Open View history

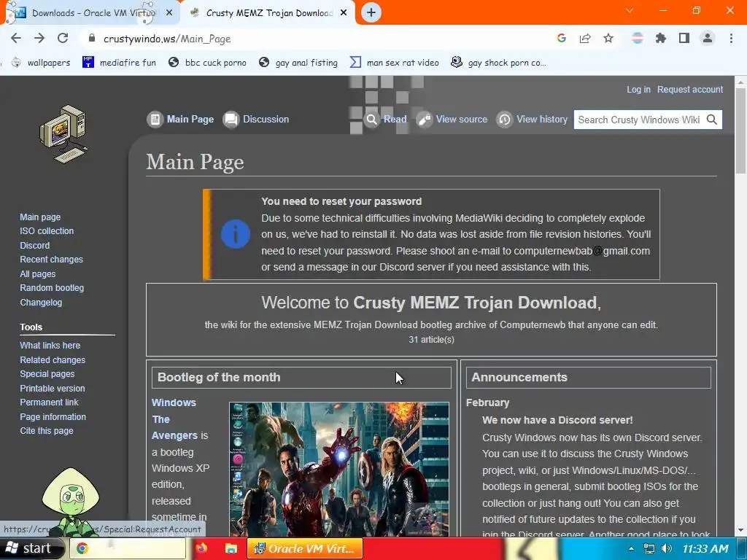click(532, 119)
